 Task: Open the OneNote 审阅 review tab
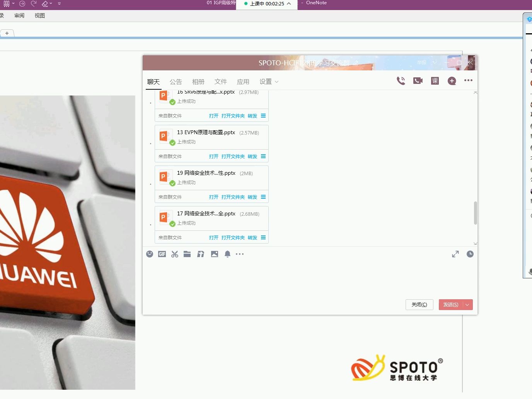pos(19,15)
